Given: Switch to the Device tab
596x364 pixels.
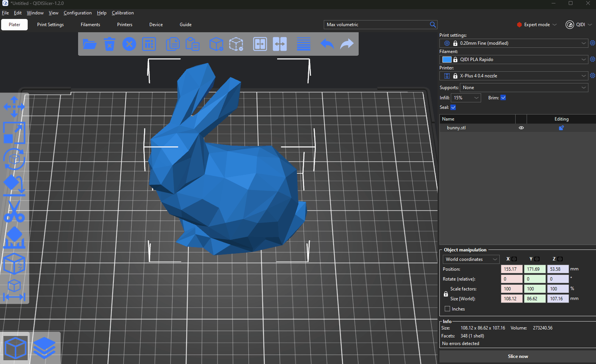Looking at the screenshot, I should [156, 25].
